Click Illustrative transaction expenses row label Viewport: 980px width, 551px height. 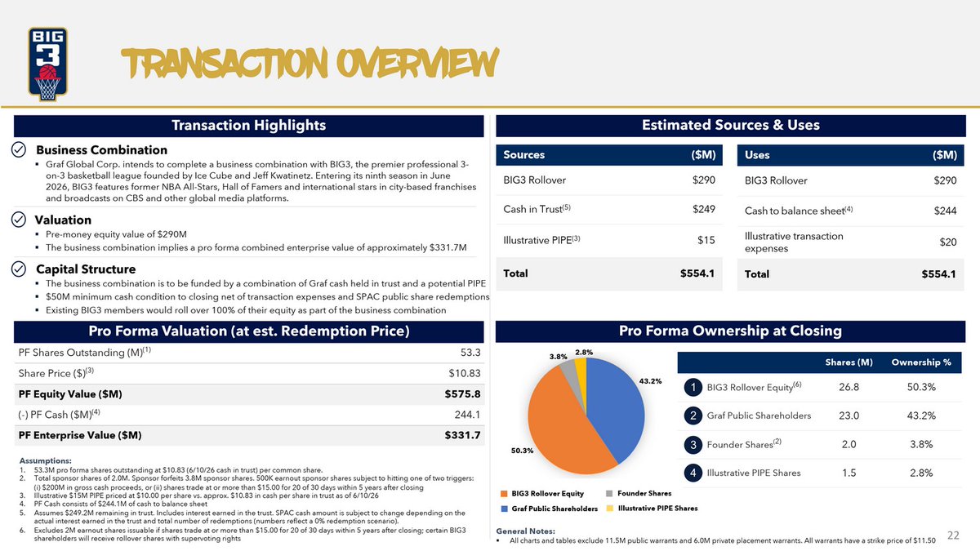click(794, 242)
